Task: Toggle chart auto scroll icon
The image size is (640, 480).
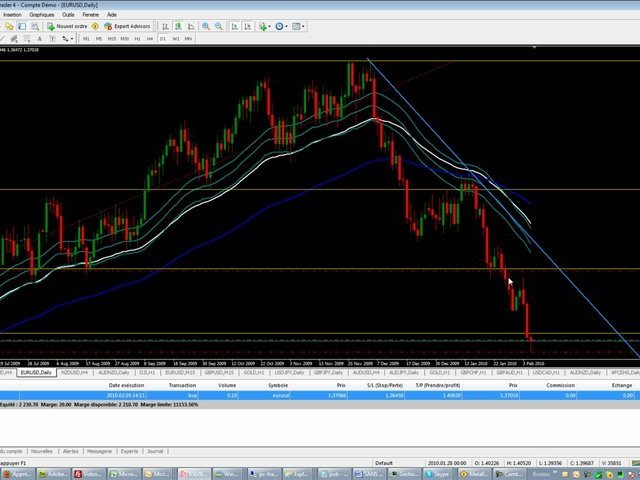Action: pos(235,26)
